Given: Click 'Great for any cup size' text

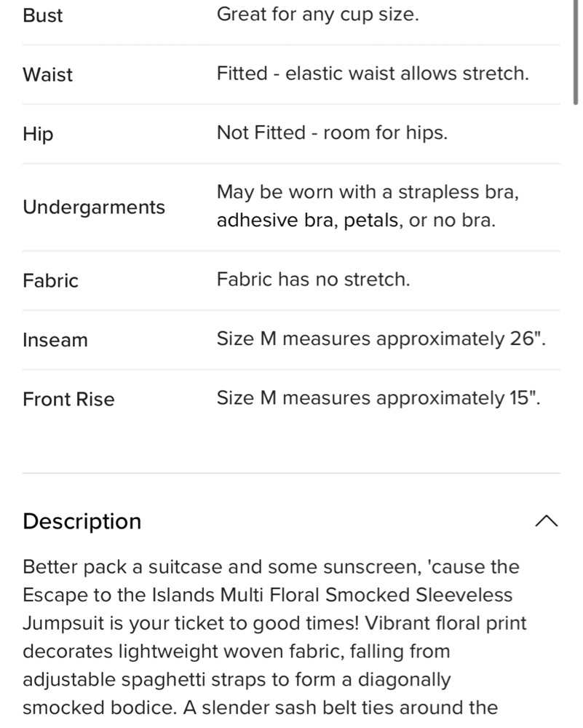Looking at the screenshot, I should (318, 15).
